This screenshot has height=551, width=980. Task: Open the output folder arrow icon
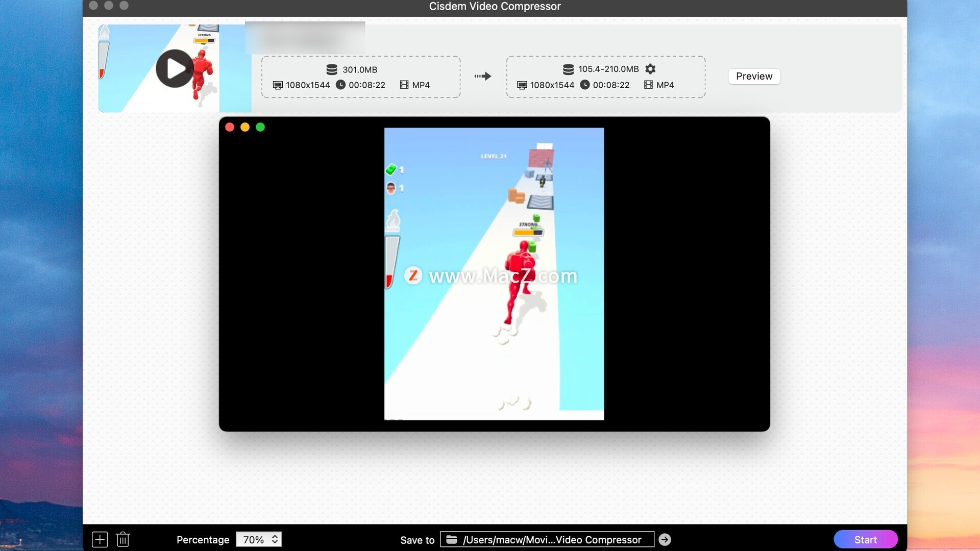[x=665, y=539]
